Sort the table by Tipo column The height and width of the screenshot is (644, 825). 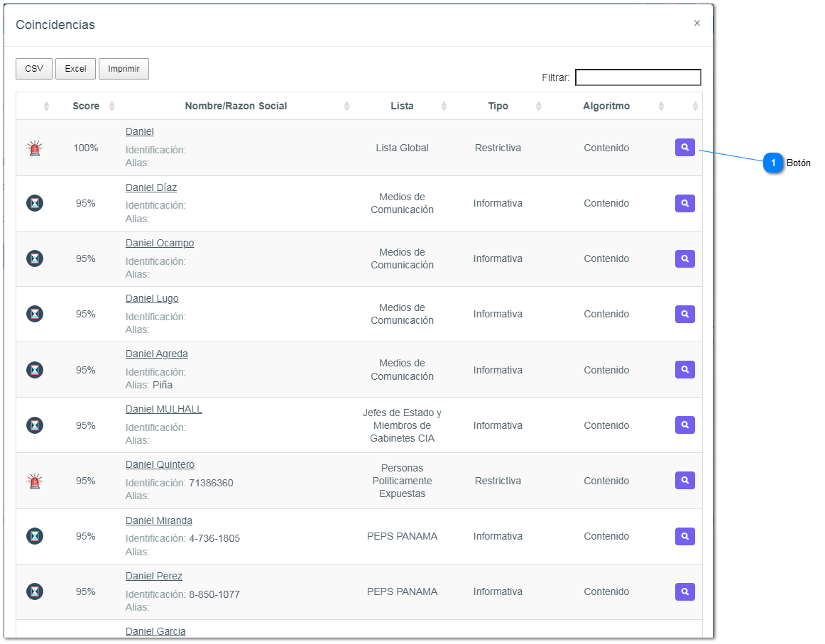[x=498, y=106]
